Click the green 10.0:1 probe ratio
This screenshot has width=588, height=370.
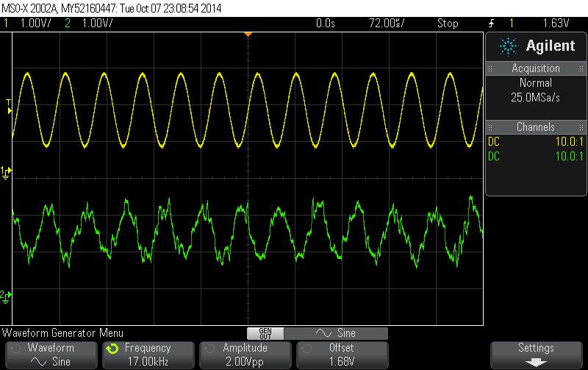coord(569,156)
